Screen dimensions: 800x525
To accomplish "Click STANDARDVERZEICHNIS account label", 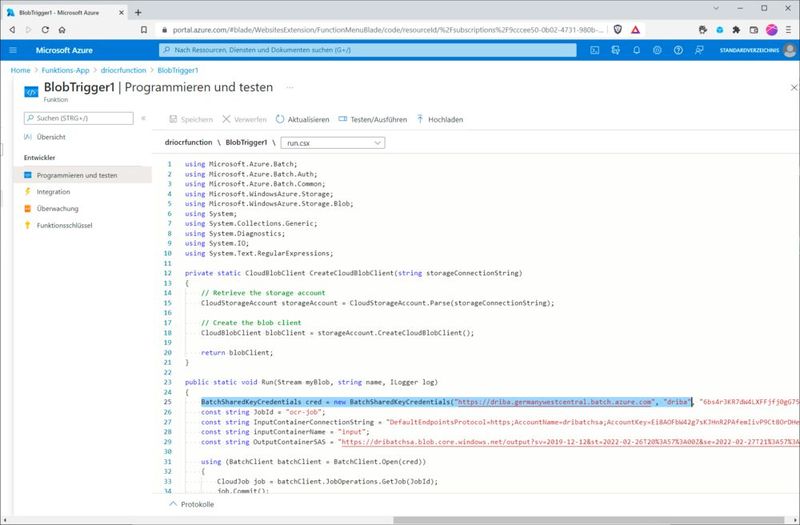I will (749, 50).
